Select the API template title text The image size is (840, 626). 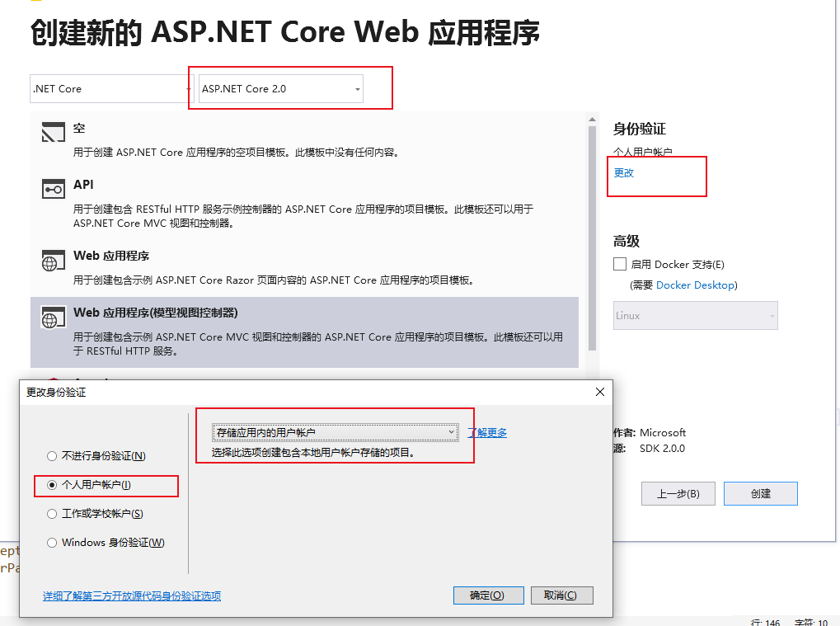coord(83,185)
